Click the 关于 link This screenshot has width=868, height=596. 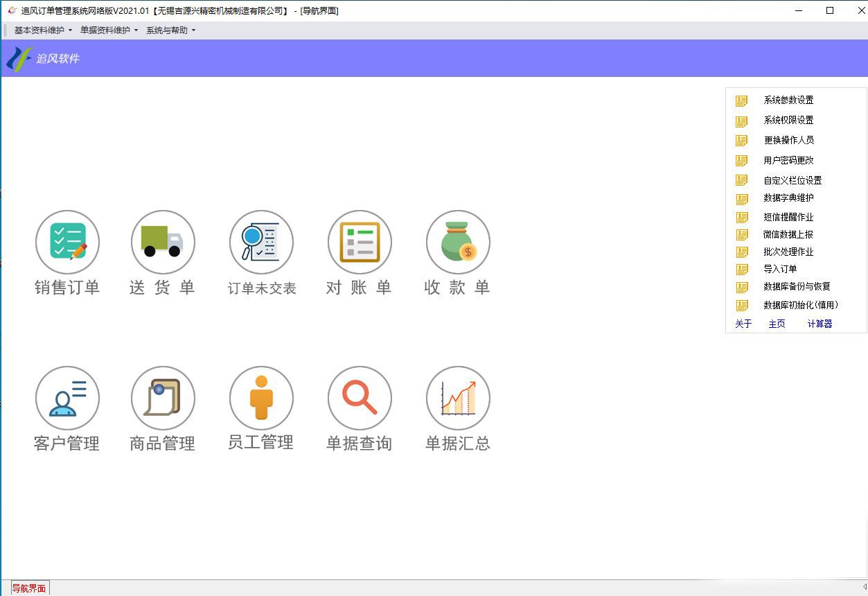point(743,324)
